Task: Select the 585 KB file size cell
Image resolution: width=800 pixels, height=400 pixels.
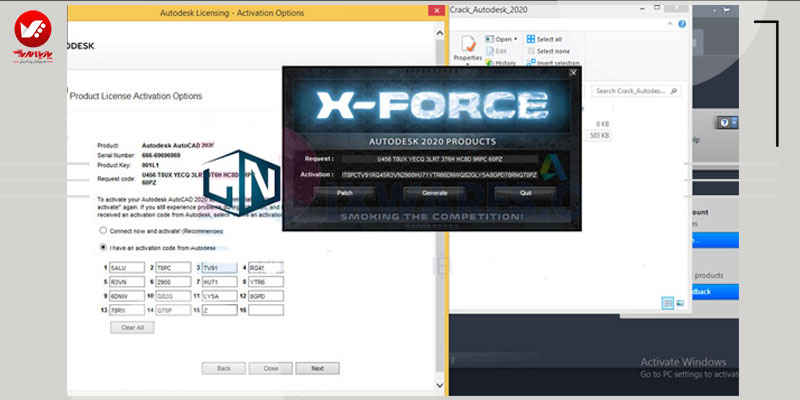Action: click(x=599, y=136)
